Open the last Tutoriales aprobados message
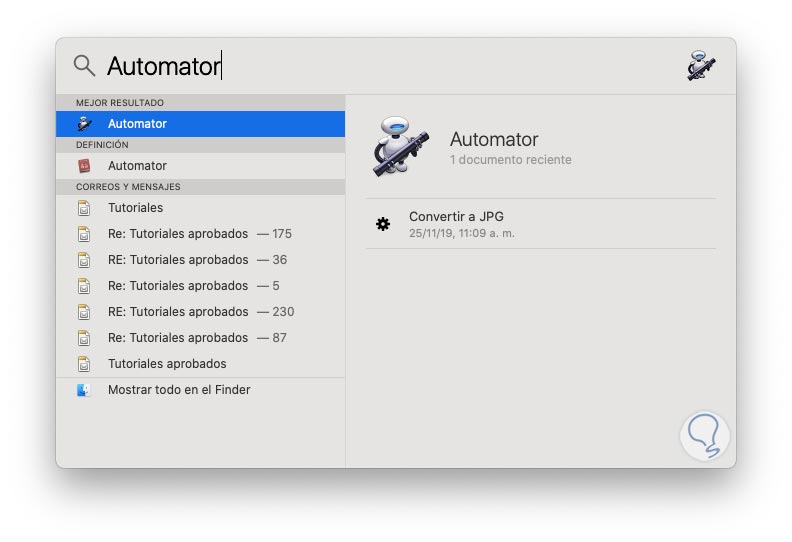The image size is (792, 542). (201, 364)
